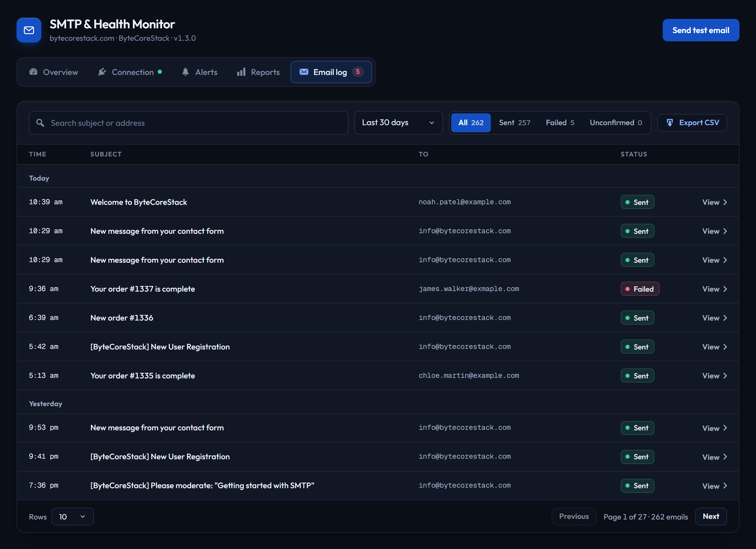Filter by Sent 257 emails

tap(514, 123)
